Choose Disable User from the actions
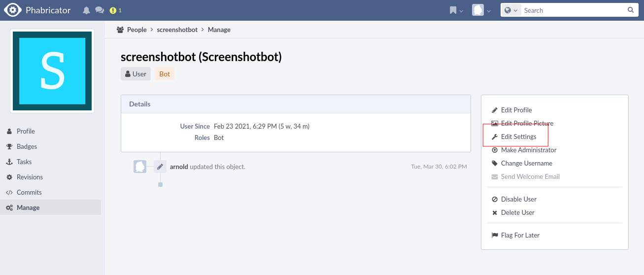 (518, 199)
